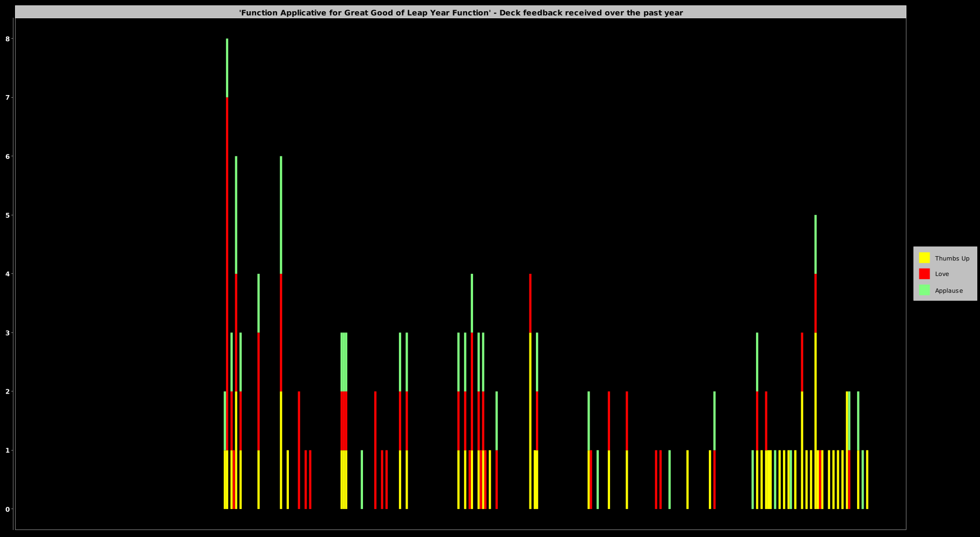Screen dimensions: 980x537
Task: Click the green Applause legend swatch
Action: point(924,290)
